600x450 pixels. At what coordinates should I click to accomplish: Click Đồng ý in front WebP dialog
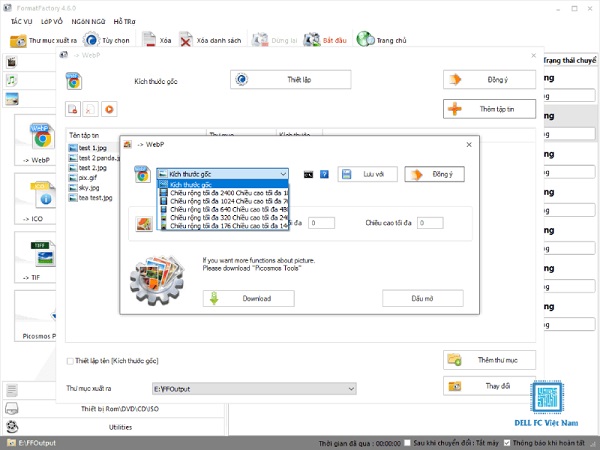pos(435,174)
